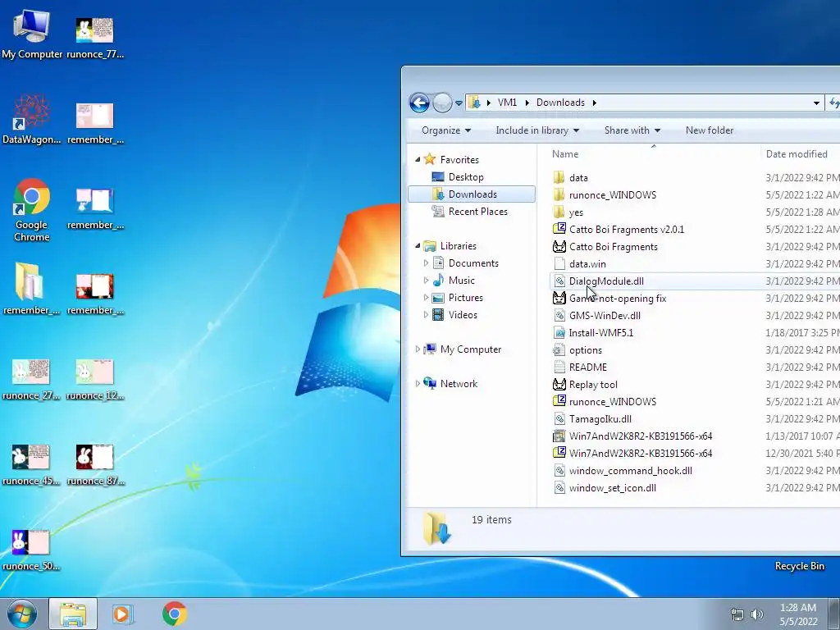
Task: Select Downloads in the navigation pane
Action: (x=472, y=194)
